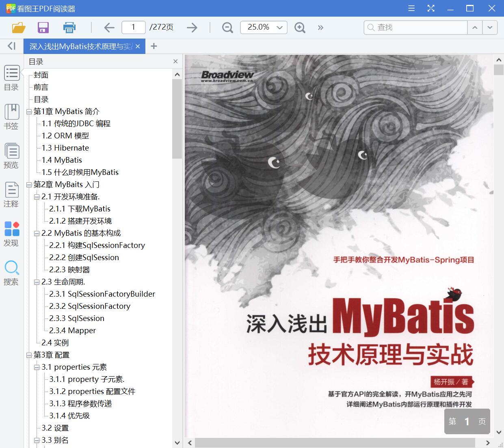Viewport: 504px width, 448px height.
Task: Close the 目录 panel
Action: pyautogui.click(x=175, y=61)
